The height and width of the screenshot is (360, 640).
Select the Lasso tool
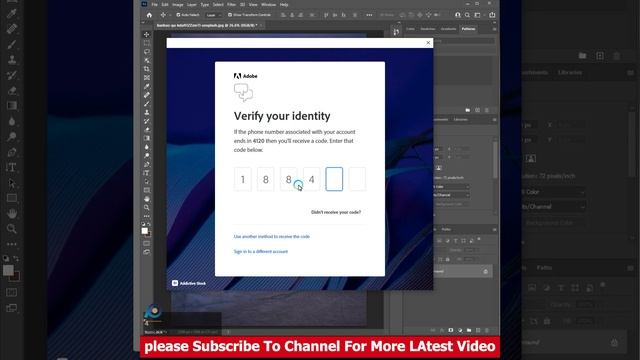point(147,52)
